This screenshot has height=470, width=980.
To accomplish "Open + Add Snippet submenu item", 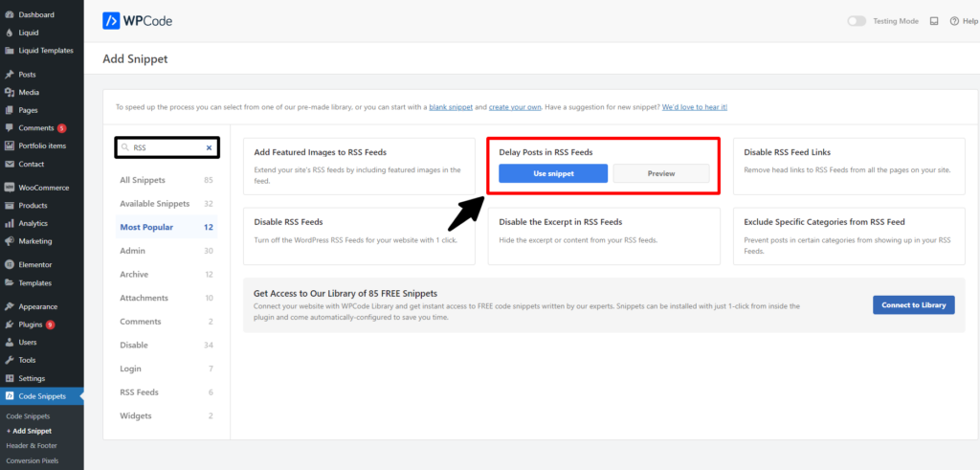I will (x=29, y=432).
